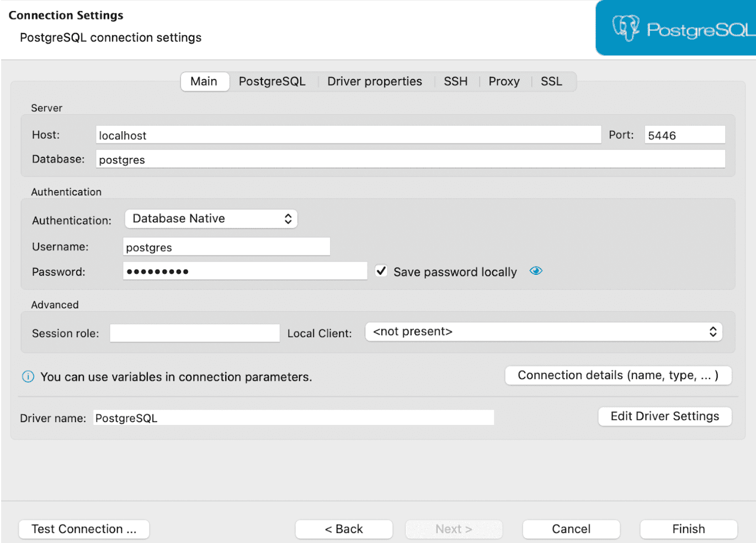Uncheck Save password locally
756x543 pixels.
pos(381,270)
